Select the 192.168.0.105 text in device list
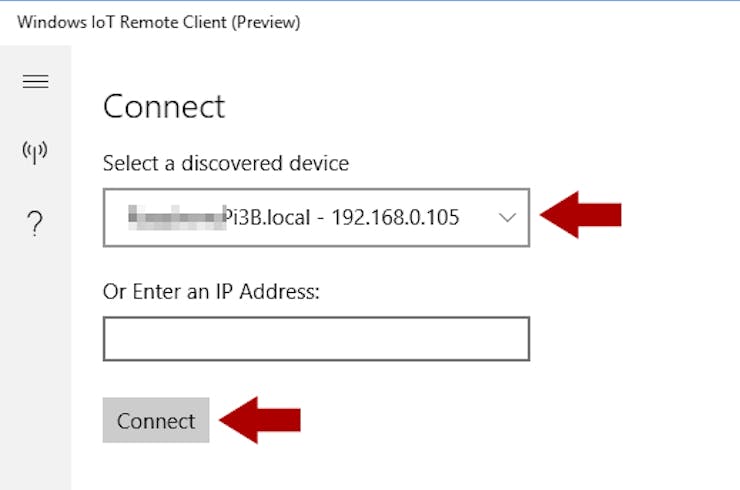This screenshot has width=740, height=490. 395,218
